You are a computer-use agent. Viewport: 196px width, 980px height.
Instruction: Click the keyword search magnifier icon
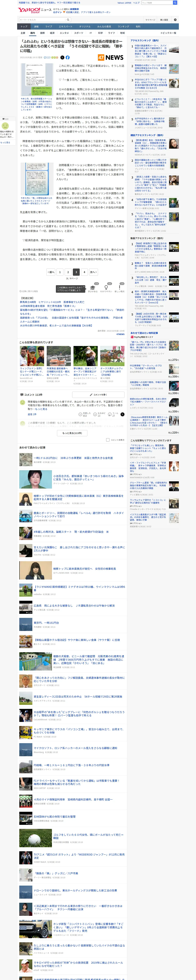coord(68,20)
